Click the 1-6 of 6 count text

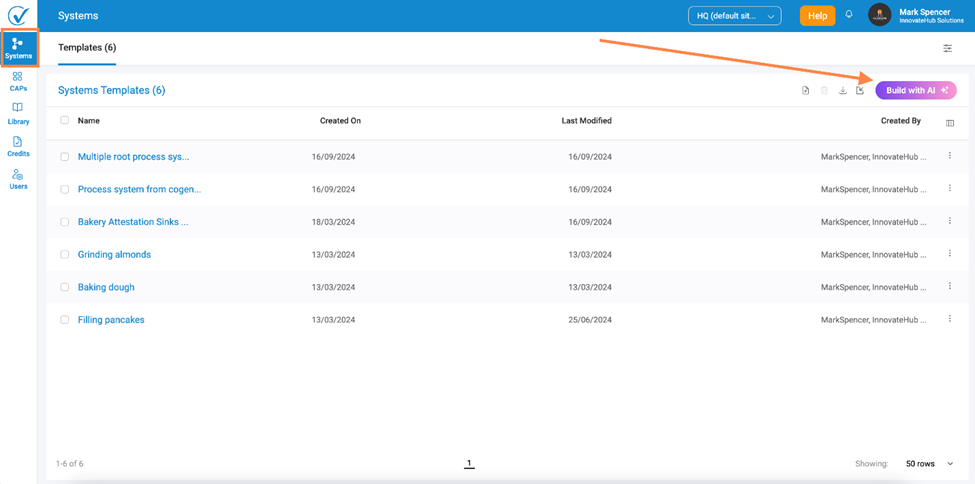[70, 463]
